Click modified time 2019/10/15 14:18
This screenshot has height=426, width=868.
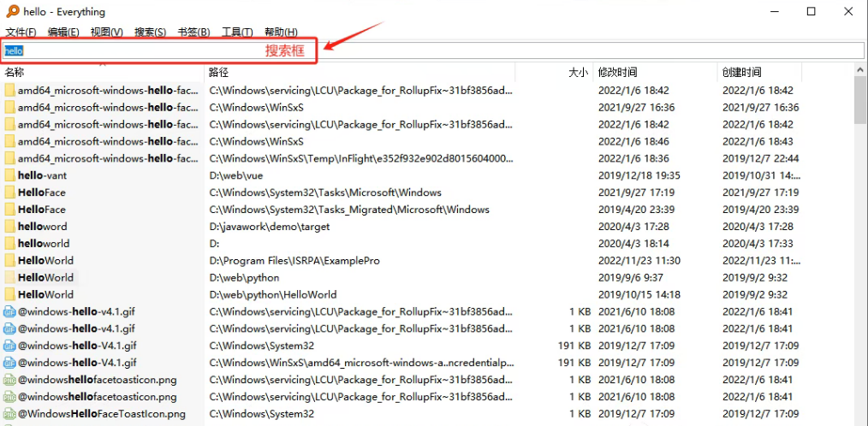(x=639, y=294)
